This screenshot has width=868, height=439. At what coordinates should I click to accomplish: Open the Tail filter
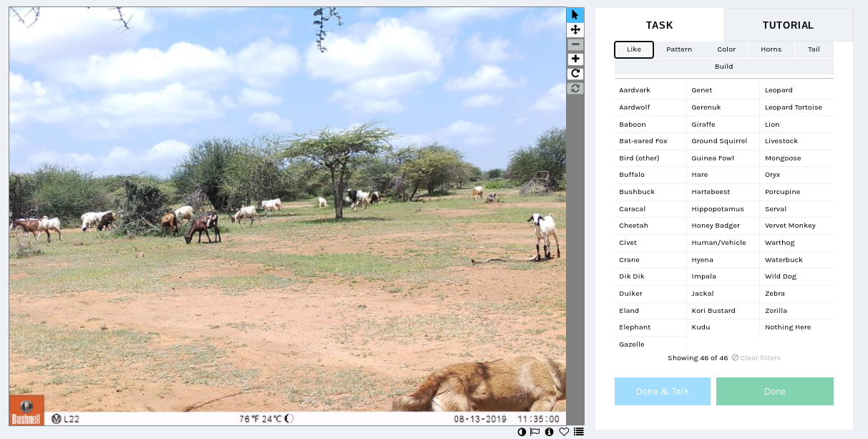point(814,49)
